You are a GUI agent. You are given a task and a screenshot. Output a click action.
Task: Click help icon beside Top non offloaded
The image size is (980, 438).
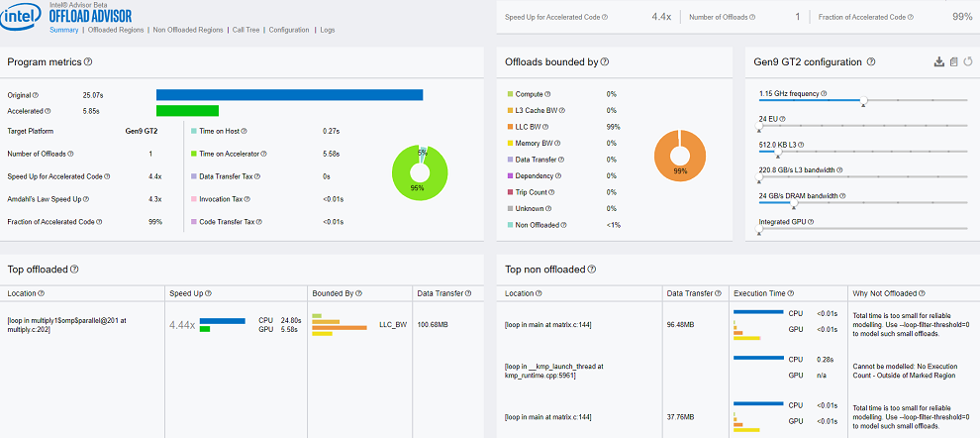coord(590,269)
